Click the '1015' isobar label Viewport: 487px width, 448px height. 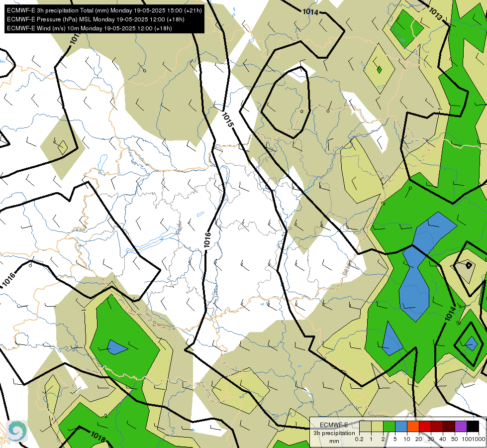(x=227, y=119)
